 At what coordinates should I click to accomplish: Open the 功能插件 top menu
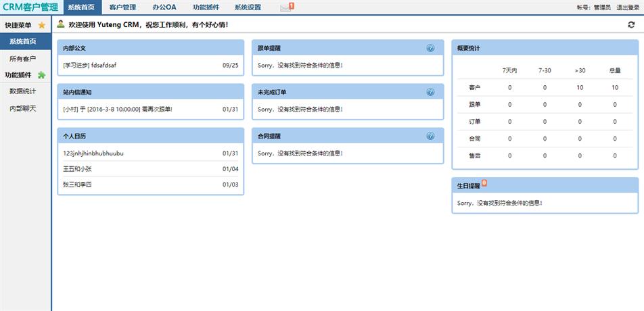[x=206, y=7]
